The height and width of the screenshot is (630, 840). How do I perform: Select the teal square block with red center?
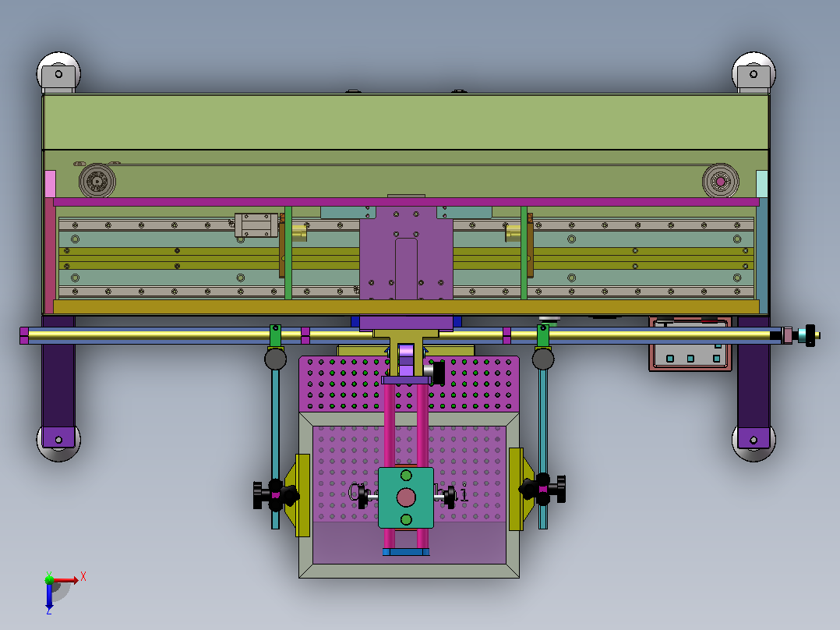406,497
